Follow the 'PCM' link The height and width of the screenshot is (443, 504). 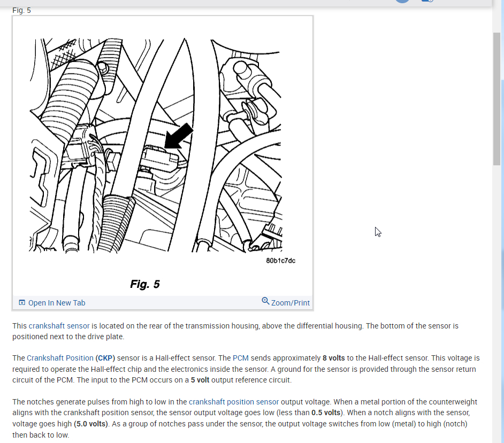tap(241, 358)
